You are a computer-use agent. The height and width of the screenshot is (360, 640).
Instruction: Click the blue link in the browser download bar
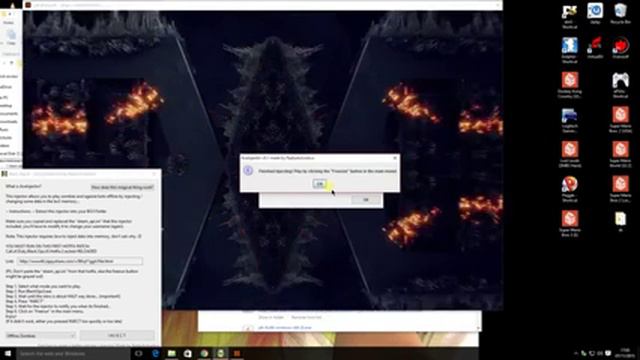[285, 328]
